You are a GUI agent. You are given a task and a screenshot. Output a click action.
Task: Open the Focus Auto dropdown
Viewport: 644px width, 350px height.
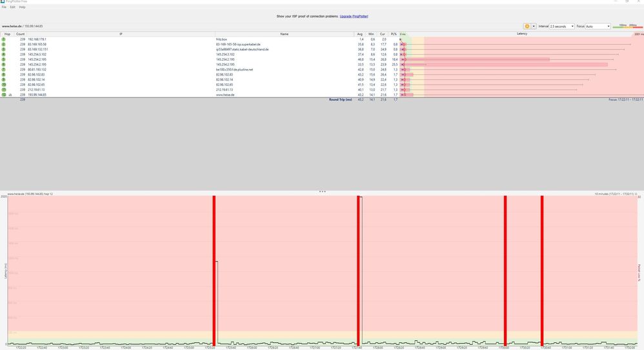[x=598, y=26]
